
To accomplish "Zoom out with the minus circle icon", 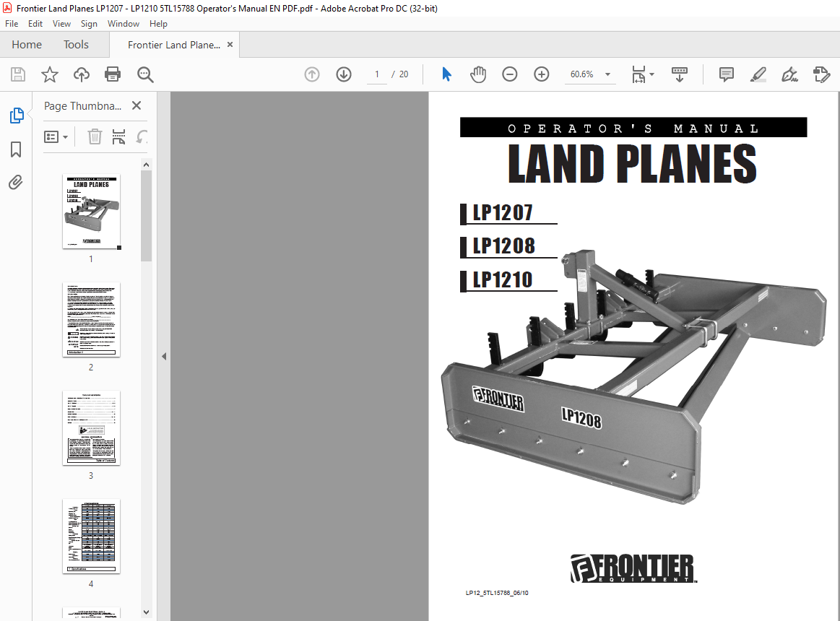I will [x=509, y=74].
